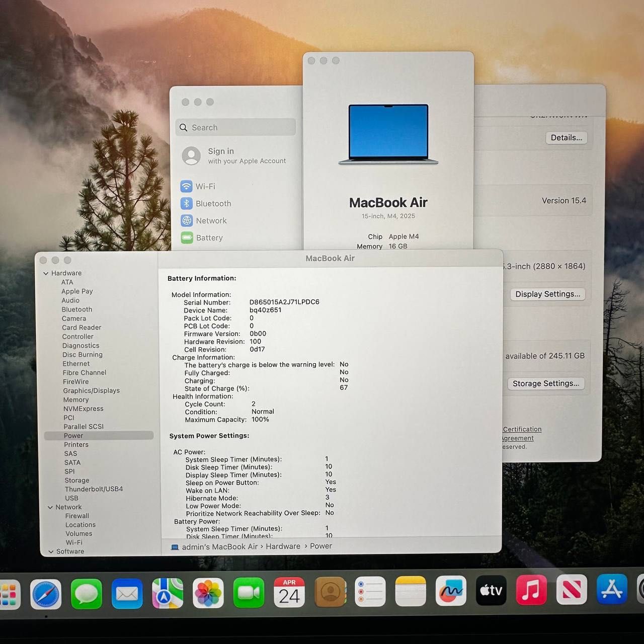Viewport: 644px width, 644px height.
Task: Open Safari from the Dock
Action: [46, 594]
